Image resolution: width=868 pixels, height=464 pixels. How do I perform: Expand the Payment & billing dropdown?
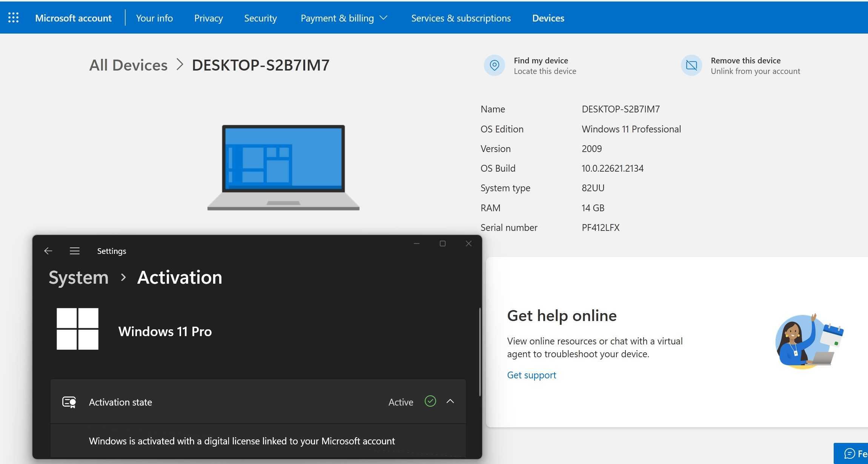344,18
